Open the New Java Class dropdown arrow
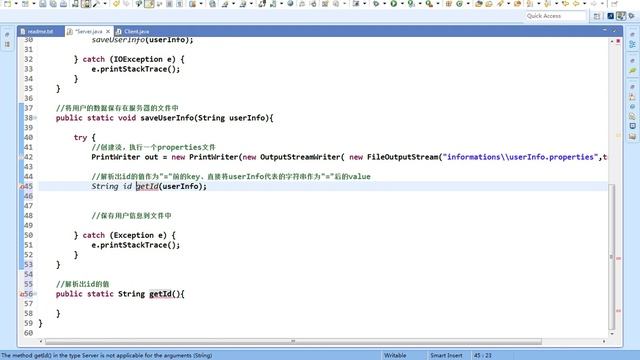Screen dimensions: 640x360 [x=468, y=4]
